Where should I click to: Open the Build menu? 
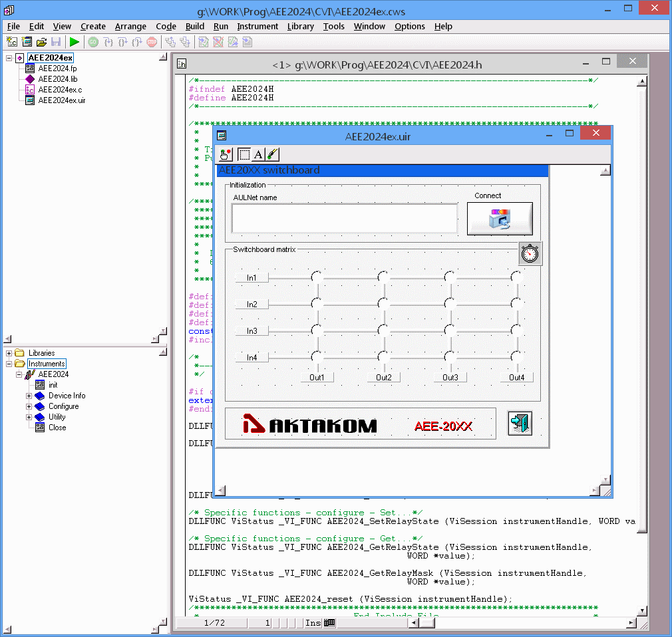pyautogui.click(x=194, y=27)
